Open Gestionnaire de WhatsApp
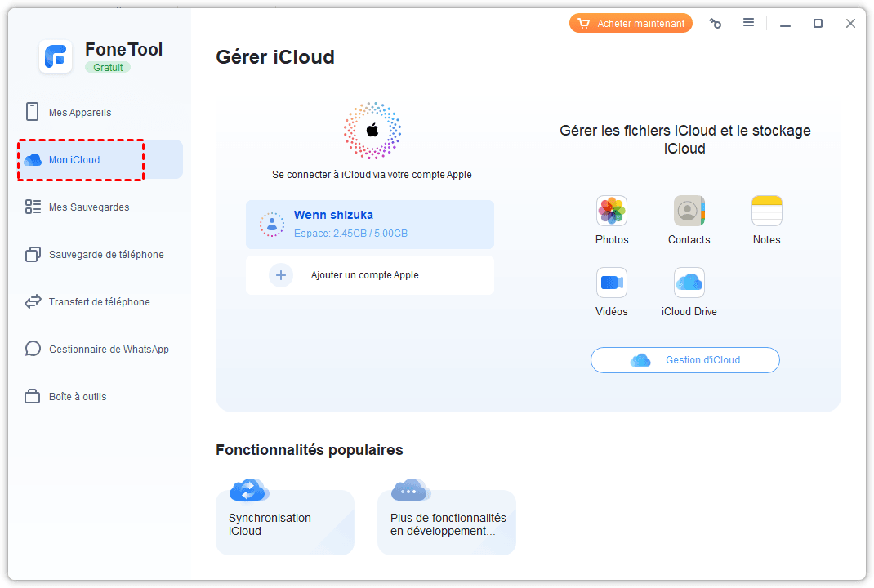Viewport: 874px width, 588px height. pos(109,350)
